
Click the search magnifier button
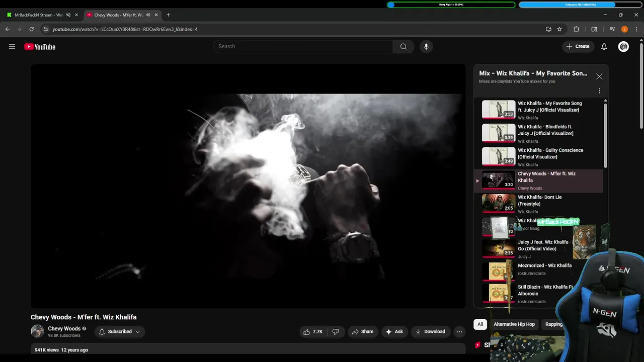click(x=403, y=47)
